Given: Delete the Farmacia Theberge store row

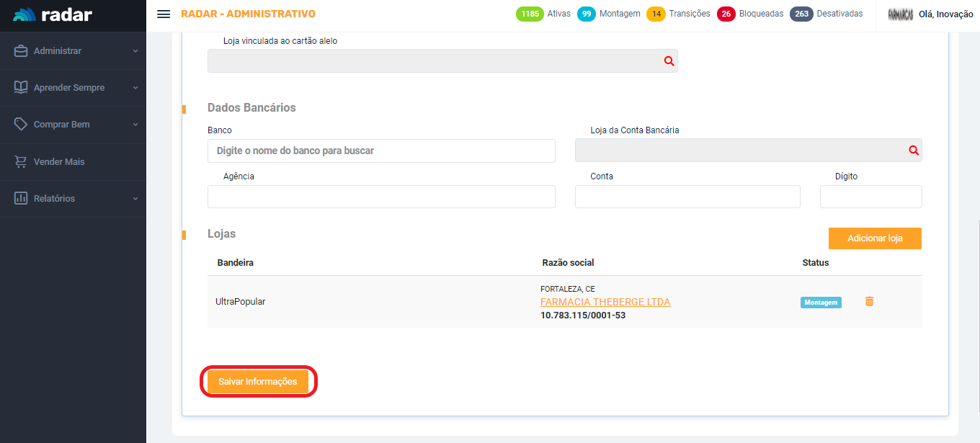Looking at the screenshot, I should coord(869,301).
